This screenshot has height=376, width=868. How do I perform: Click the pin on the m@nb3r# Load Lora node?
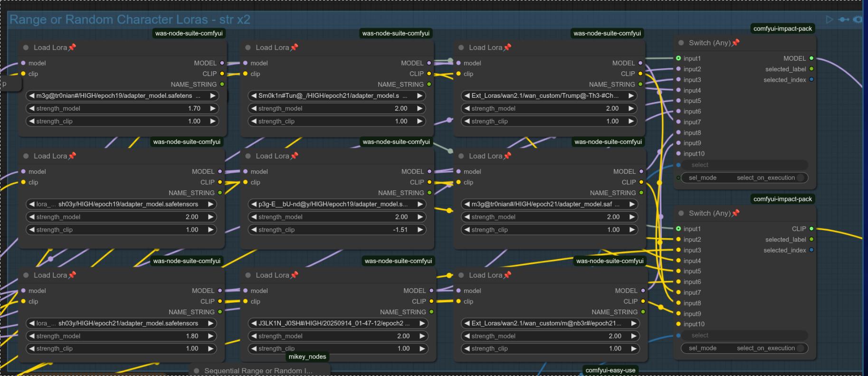click(507, 275)
